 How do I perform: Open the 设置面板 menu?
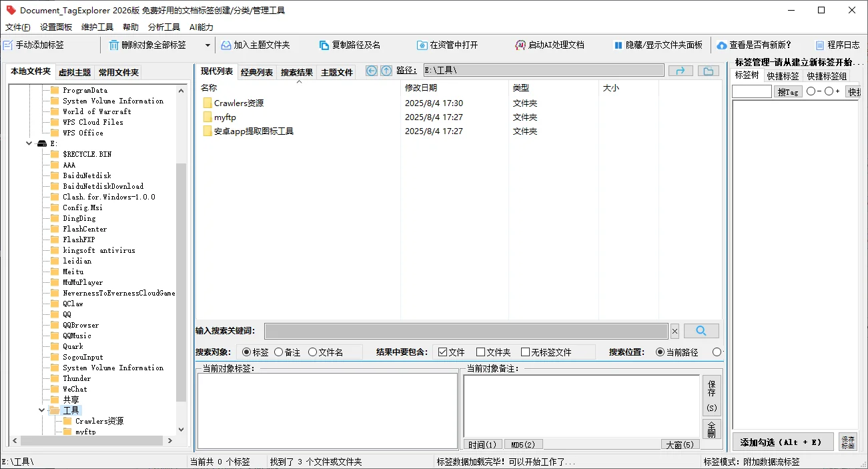(x=56, y=27)
